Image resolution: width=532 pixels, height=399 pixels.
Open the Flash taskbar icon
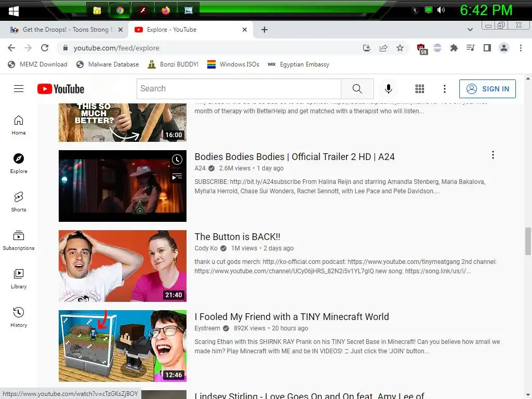point(143,10)
